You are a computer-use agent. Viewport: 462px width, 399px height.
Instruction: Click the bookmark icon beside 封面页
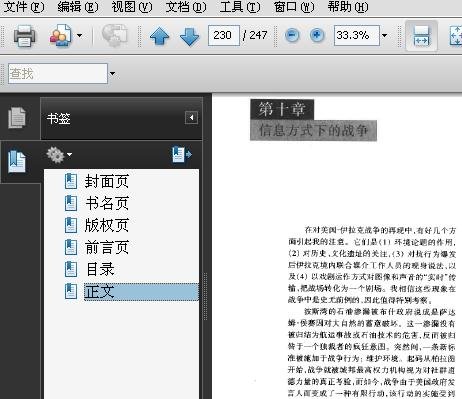[x=71, y=181]
